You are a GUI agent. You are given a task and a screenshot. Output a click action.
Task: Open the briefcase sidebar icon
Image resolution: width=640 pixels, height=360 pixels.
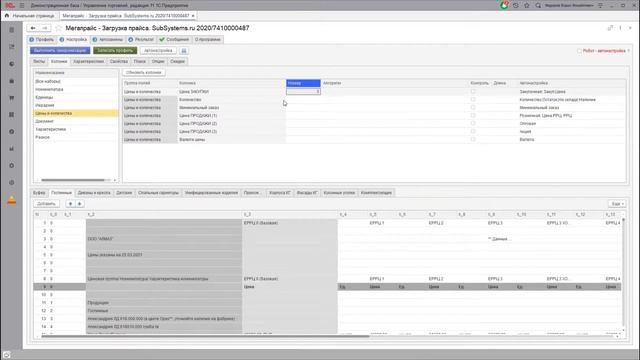(12, 81)
